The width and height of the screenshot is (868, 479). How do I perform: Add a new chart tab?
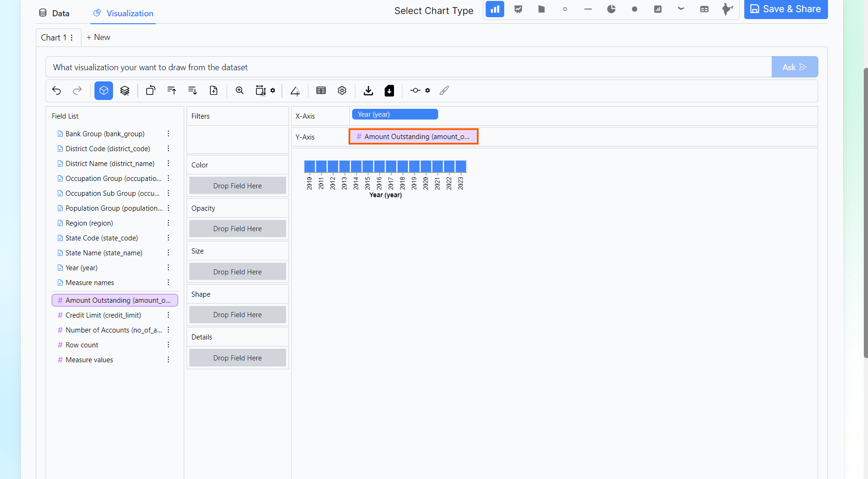(x=98, y=37)
